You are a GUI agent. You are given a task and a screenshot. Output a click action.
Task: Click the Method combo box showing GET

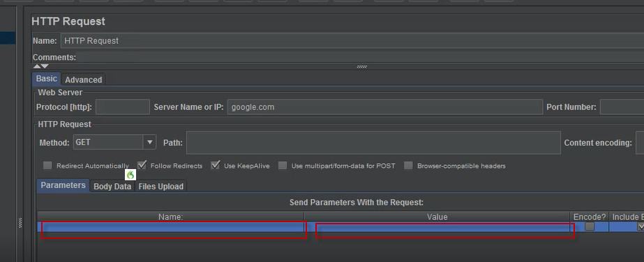coord(114,143)
